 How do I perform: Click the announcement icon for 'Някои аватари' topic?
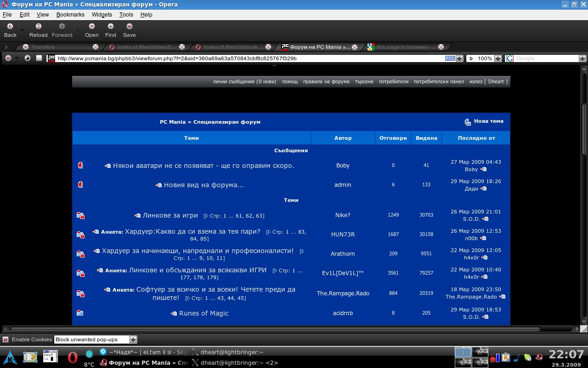[80, 165]
